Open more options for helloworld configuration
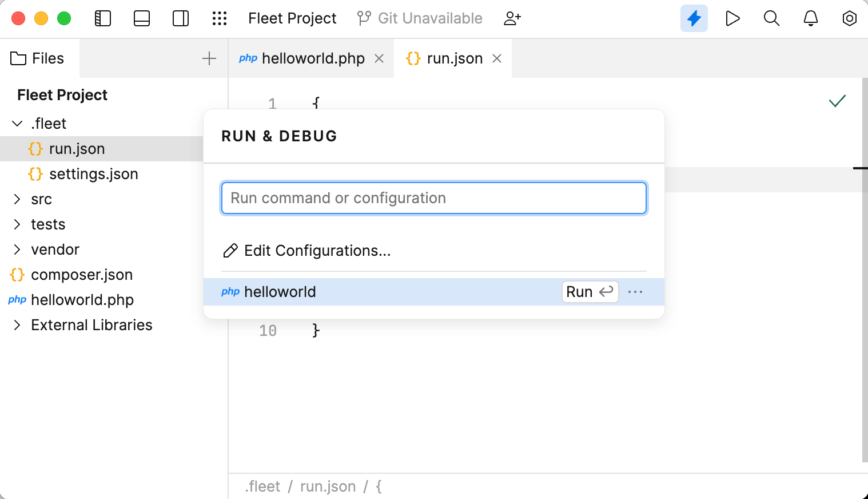This screenshot has width=868, height=499. [x=635, y=292]
